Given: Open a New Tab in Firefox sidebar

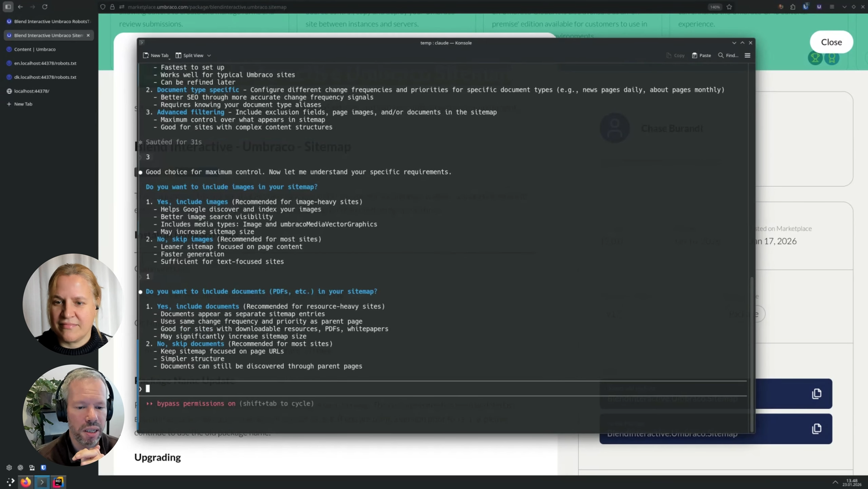Looking at the screenshot, I should 49,104.
